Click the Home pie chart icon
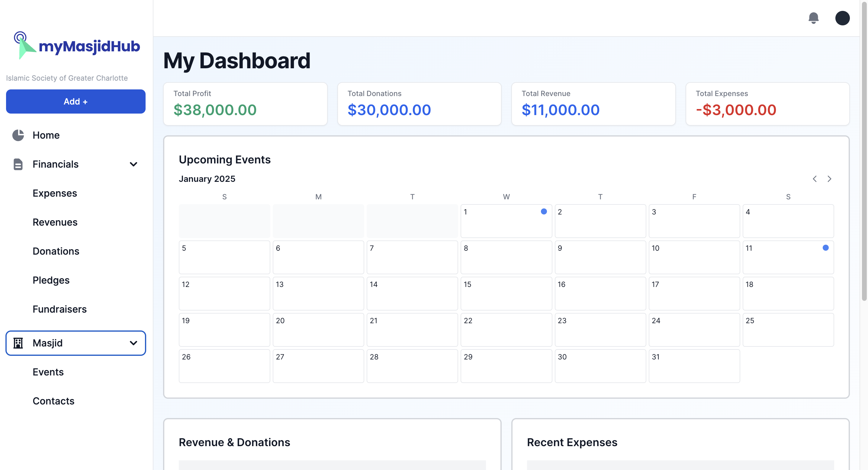Screen dimensions: 868x470 (18, 135)
